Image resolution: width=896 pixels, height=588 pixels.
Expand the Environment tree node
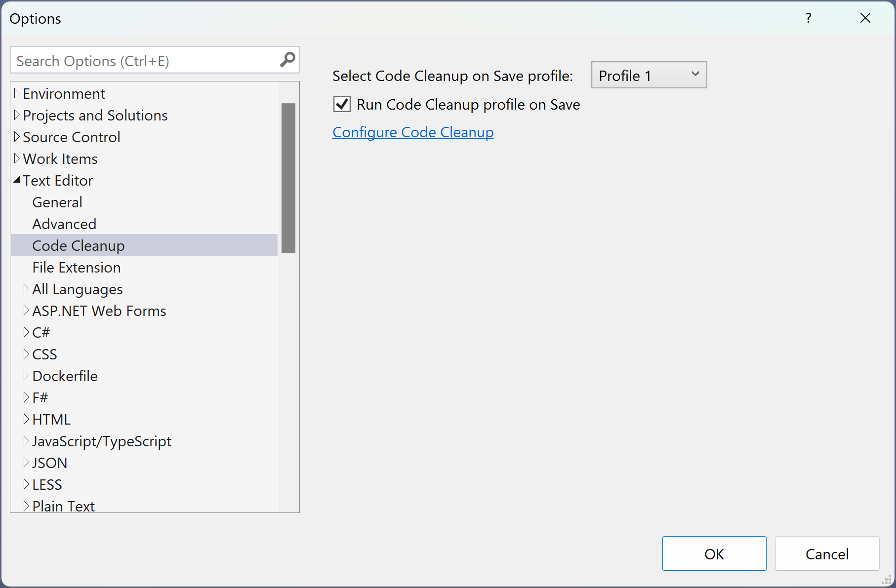[x=17, y=93]
